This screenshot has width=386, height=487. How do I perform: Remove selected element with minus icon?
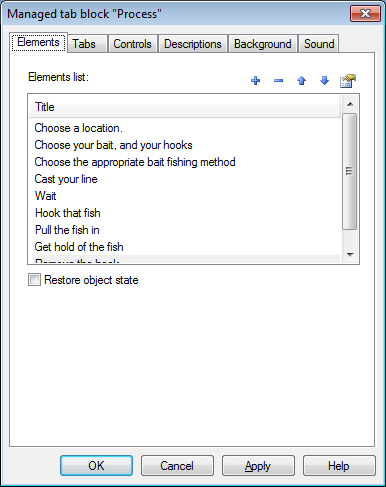click(278, 81)
